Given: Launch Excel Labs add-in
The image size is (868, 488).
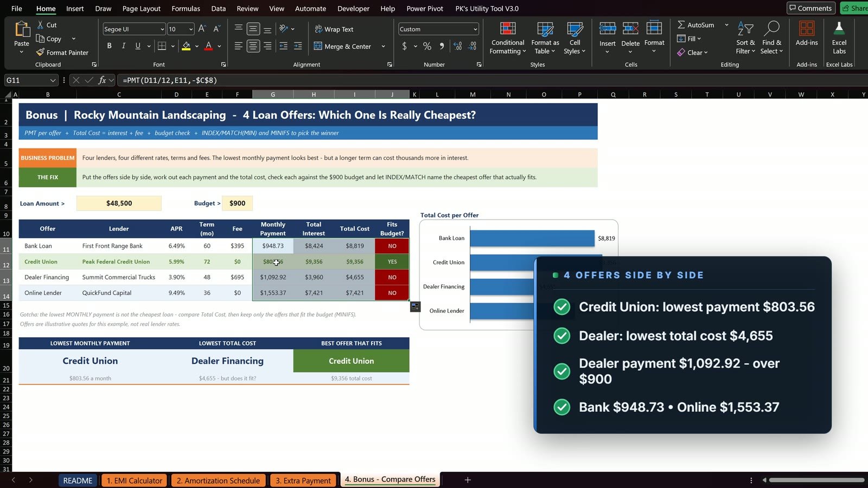Looking at the screenshot, I should point(839,38).
